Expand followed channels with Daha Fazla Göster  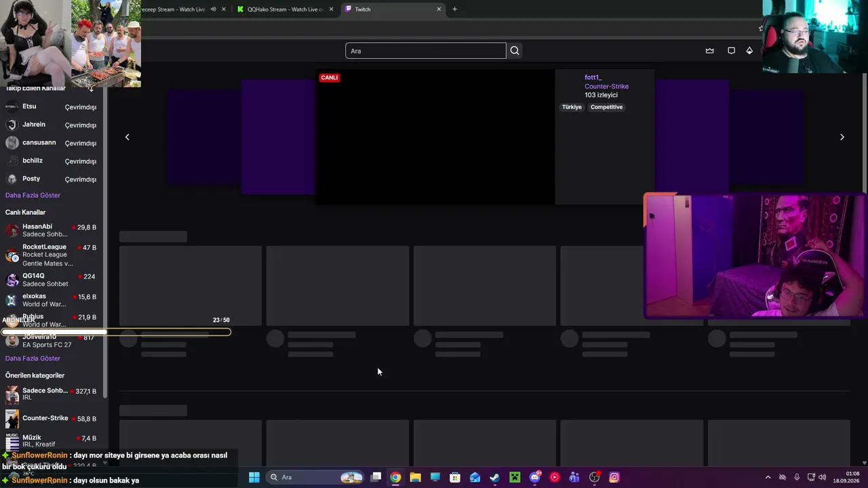tap(33, 195)
